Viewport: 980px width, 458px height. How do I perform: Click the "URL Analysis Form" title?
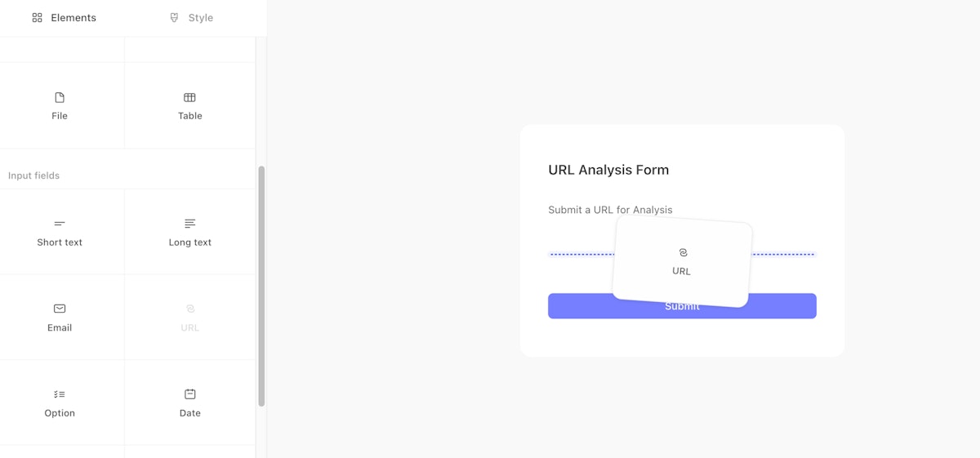(608, 170)
